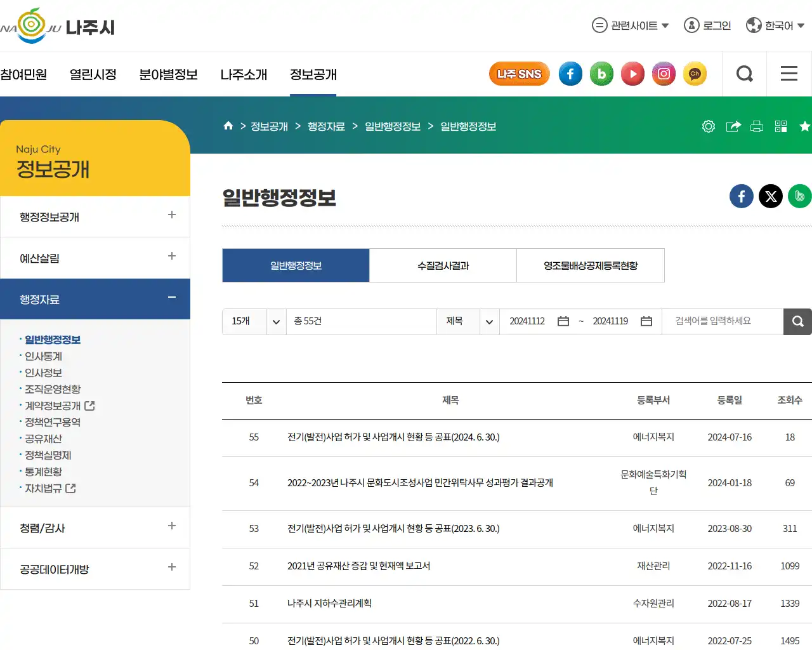812x650 pixels.
Task: Open 한국어 language dropdown
Action: coord(776,25)
